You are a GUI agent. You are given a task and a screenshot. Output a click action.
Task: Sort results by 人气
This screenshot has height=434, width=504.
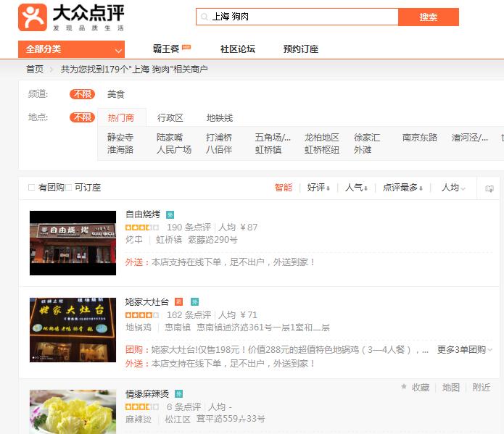coord(356,187)
